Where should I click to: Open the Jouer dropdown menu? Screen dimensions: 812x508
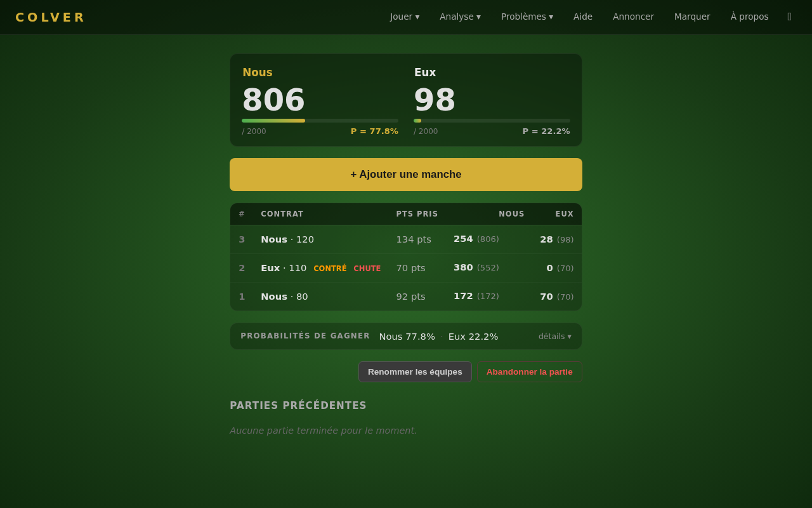point(405,17)
